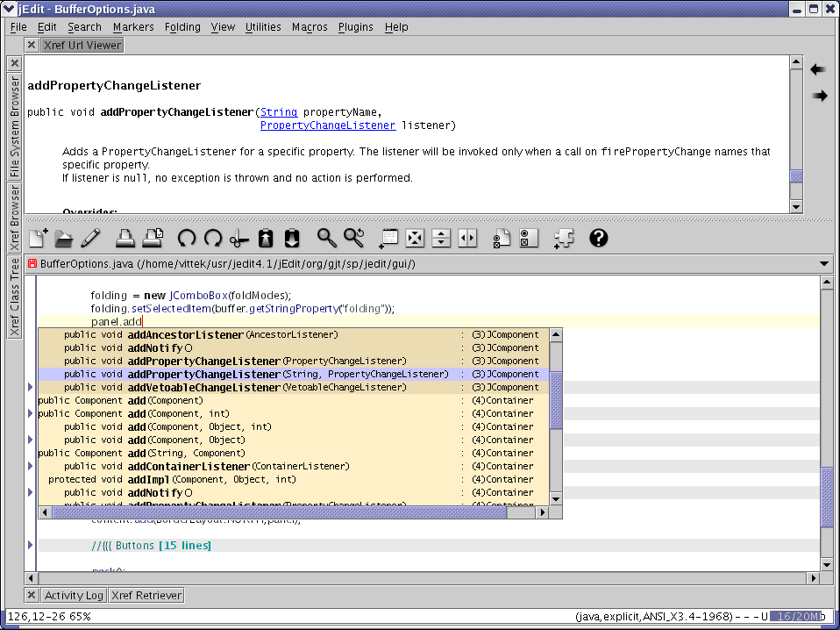Split the view vertically
840x630 pixels.
pyautogui.click(x=467, y=238)
